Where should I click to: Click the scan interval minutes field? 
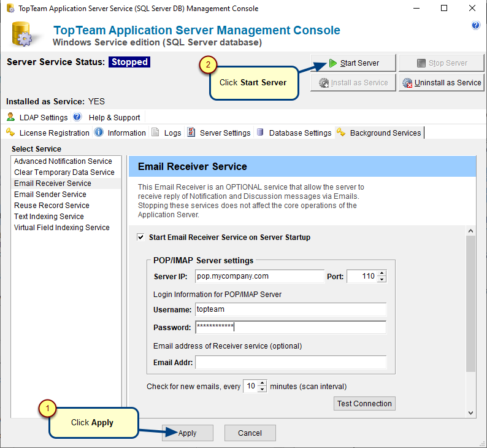pyautogui.click(x=251, y=386)
